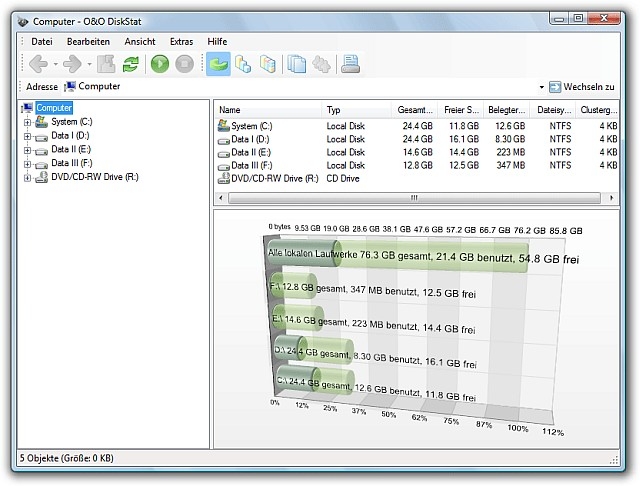Open the address bar dropdown arrow
This screenshot has height=486, width=640.
click(x=543, y=88)
